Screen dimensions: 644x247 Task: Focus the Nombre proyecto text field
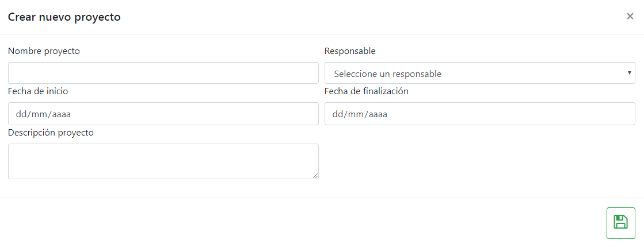tap(163, 73)
